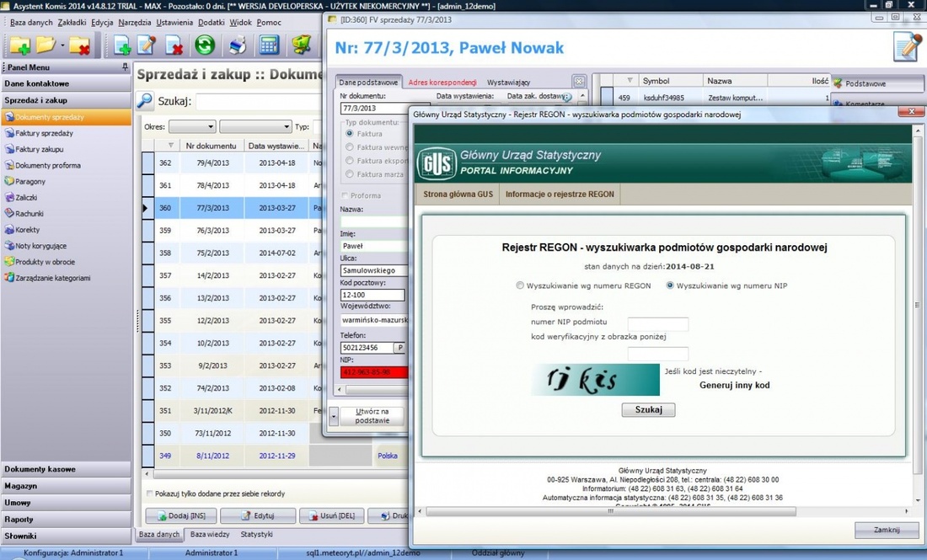Click the add document toolbar icon
This screenshot has width=927, height=560.
[x=122, y=45]
